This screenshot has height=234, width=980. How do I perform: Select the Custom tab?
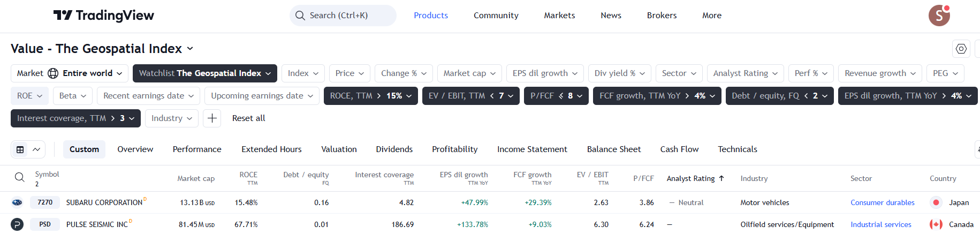(84, 149)
